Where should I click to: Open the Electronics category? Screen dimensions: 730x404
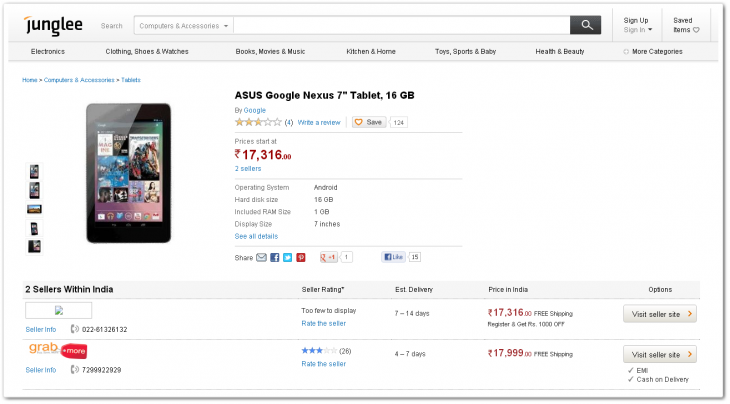point(47,51)
